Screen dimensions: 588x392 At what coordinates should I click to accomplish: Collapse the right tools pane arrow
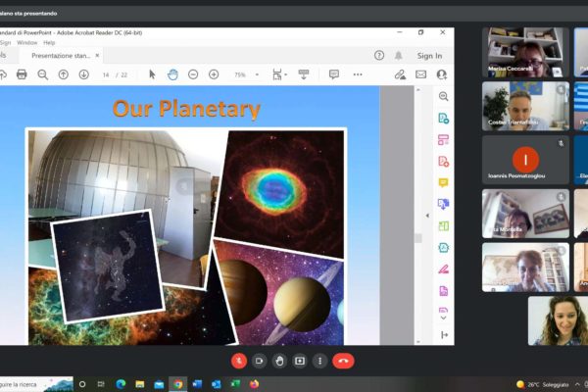pos(425,216)
